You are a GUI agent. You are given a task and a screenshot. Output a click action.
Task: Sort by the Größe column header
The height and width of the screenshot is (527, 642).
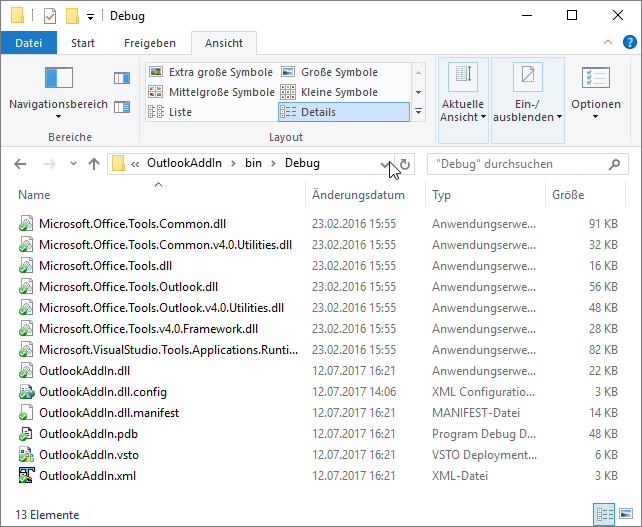[x=568, y=195]
